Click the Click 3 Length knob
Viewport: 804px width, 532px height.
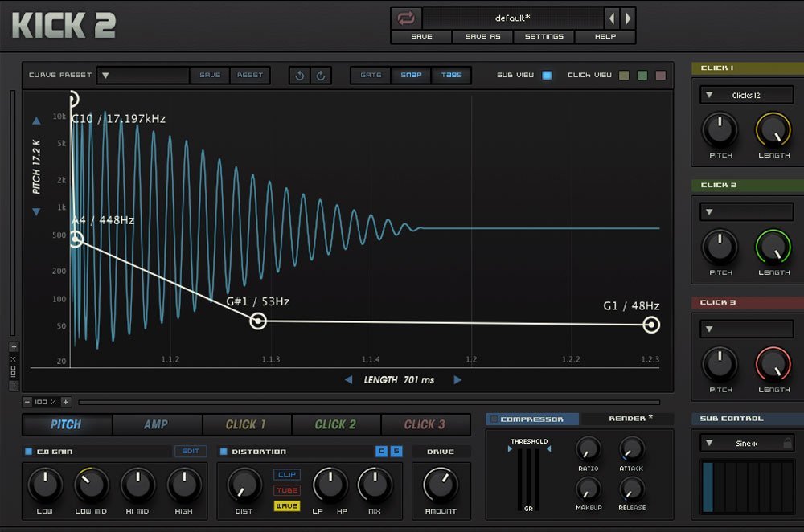[x=773, y=364]
